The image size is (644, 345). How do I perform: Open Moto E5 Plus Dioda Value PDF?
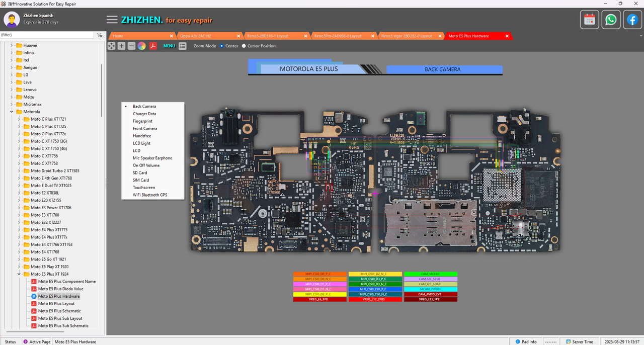[x=60, y=289]
